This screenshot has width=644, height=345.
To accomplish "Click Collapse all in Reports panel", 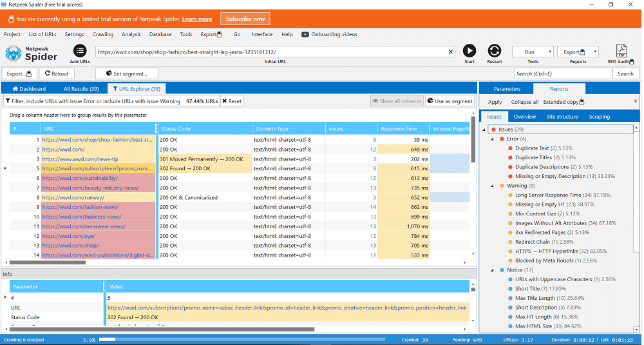I will pyautogui.click(x=524, y=102).
